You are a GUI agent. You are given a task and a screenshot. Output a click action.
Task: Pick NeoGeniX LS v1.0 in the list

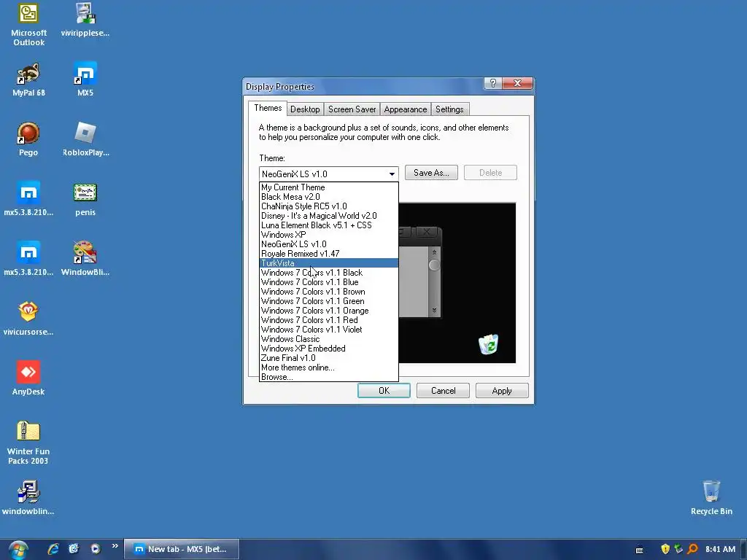tap(329, 244)
